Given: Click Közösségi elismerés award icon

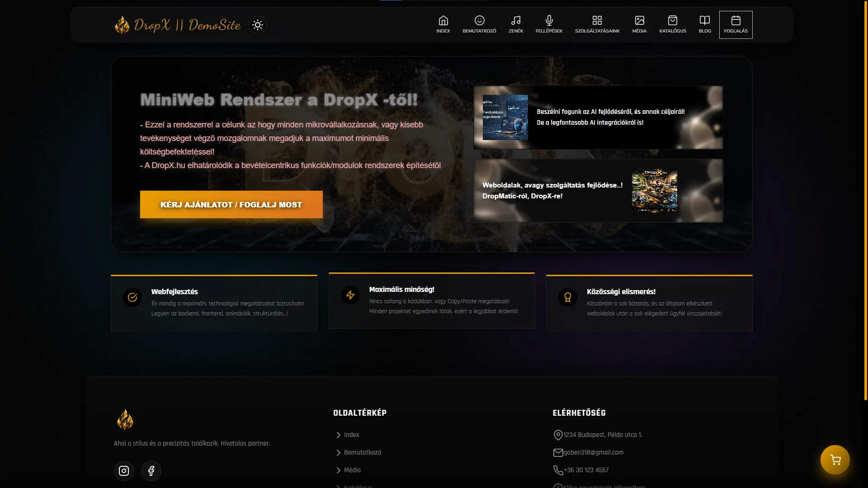Looking at the screenshot, I should pyautogui.click(x=568, y=297).
